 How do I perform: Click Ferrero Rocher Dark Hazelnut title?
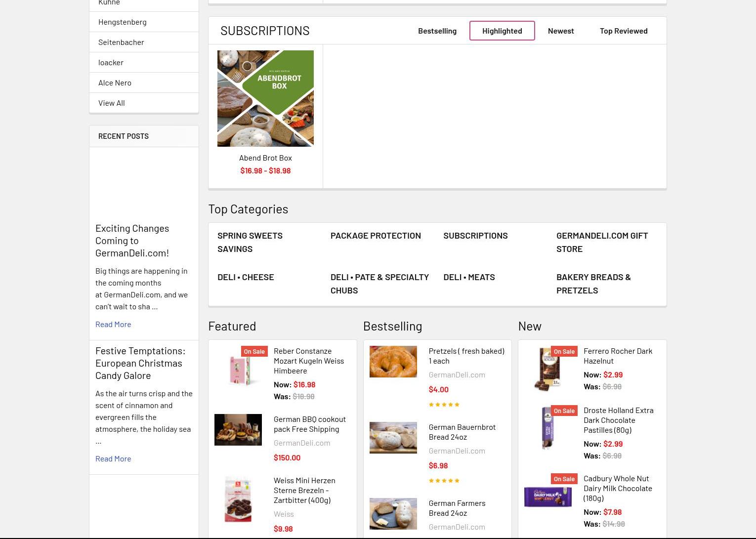point(618,356)
